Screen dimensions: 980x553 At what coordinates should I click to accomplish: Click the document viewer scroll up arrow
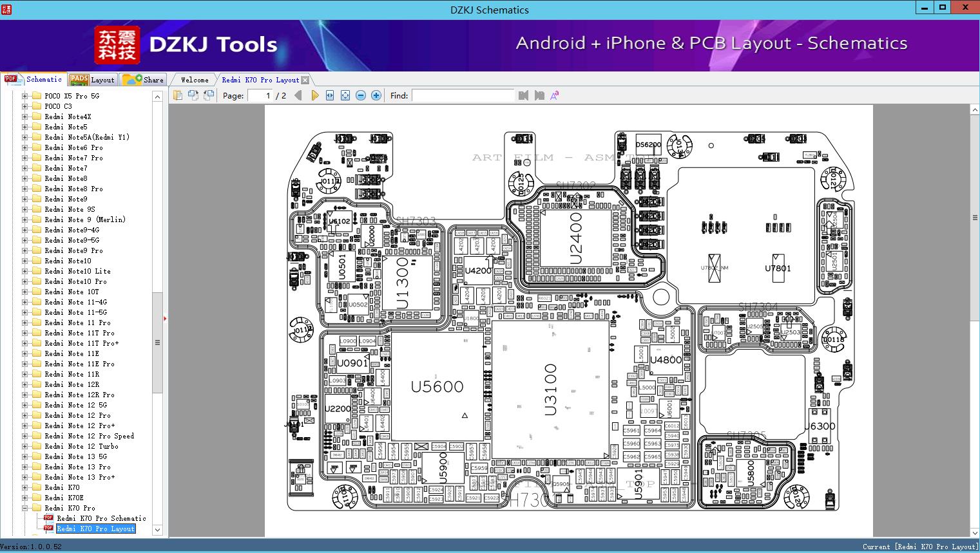coord(975,110)
